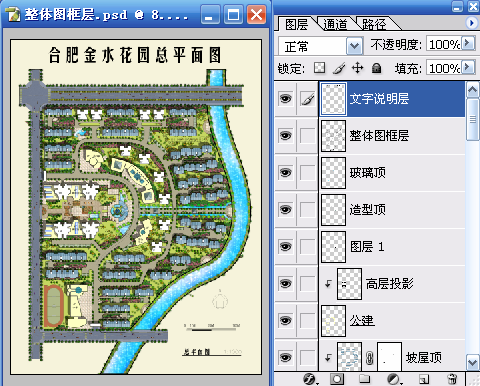Image resolution: width=480 pixels, height=386 pixels.
Task: Select layer name 整体图框层
Action: (379, 136)
